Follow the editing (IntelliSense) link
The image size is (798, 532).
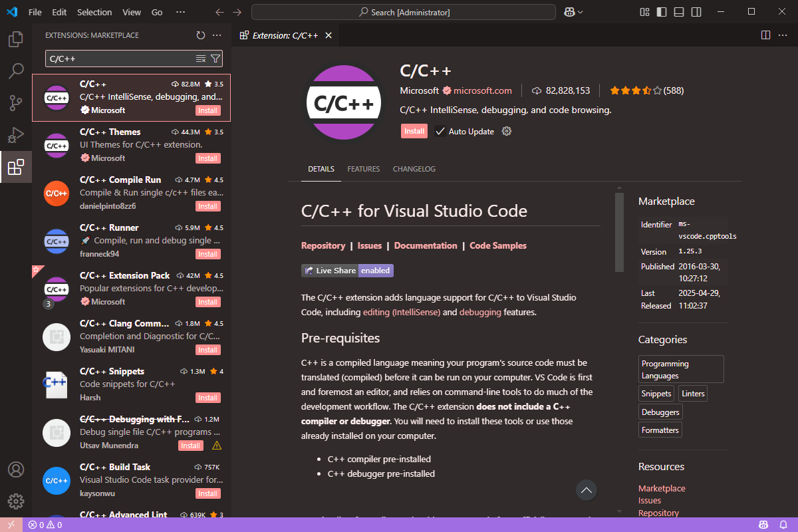pos(402,312)
